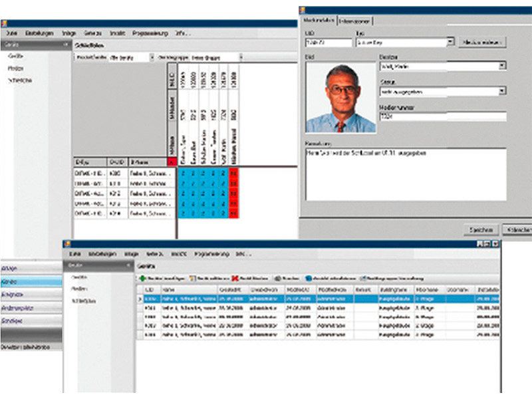
Task: Expand the Status dropdown labeled wird ausgegeben
Action: tap(502, 90)
